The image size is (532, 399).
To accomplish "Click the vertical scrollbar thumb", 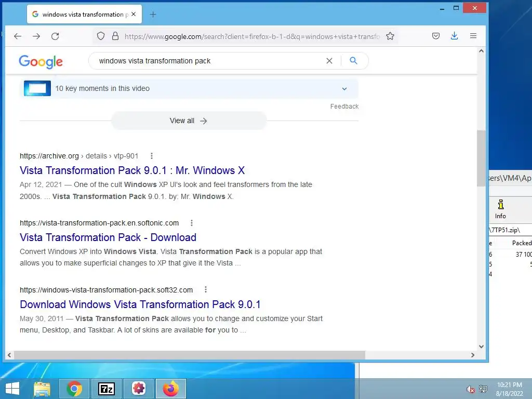I will (x=481, y=158).
